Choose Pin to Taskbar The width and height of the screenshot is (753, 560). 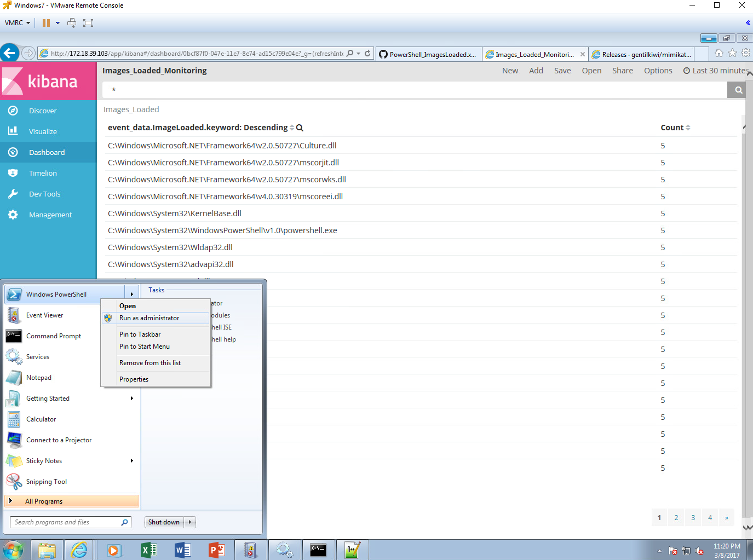[156, 334]
